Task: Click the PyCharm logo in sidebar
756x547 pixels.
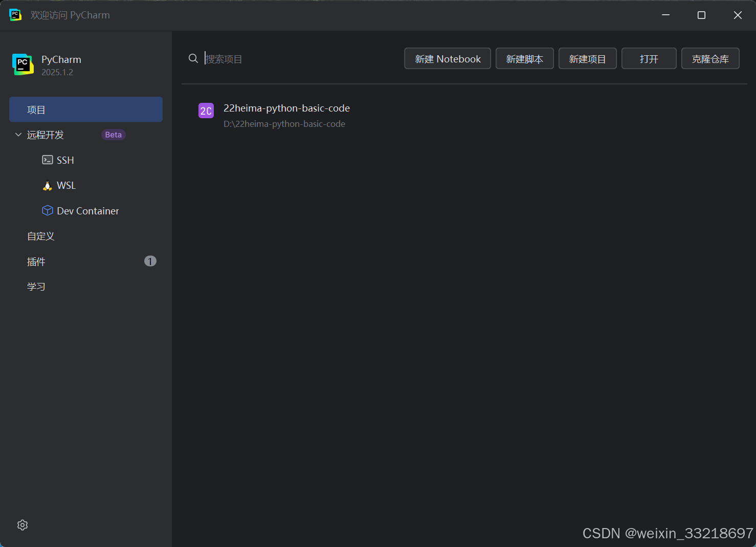Action: [23, 64]
